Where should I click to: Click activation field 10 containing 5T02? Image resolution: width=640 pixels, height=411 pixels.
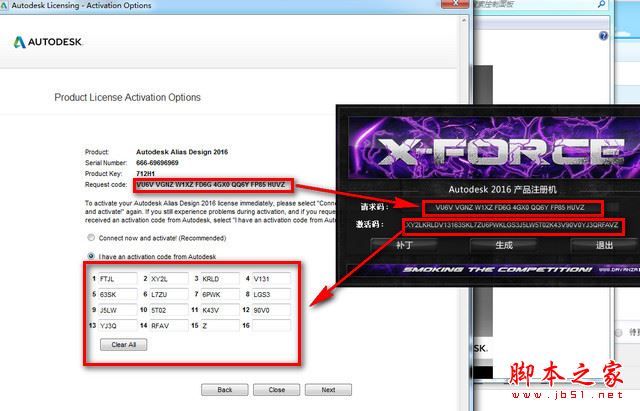click(169, 310)
